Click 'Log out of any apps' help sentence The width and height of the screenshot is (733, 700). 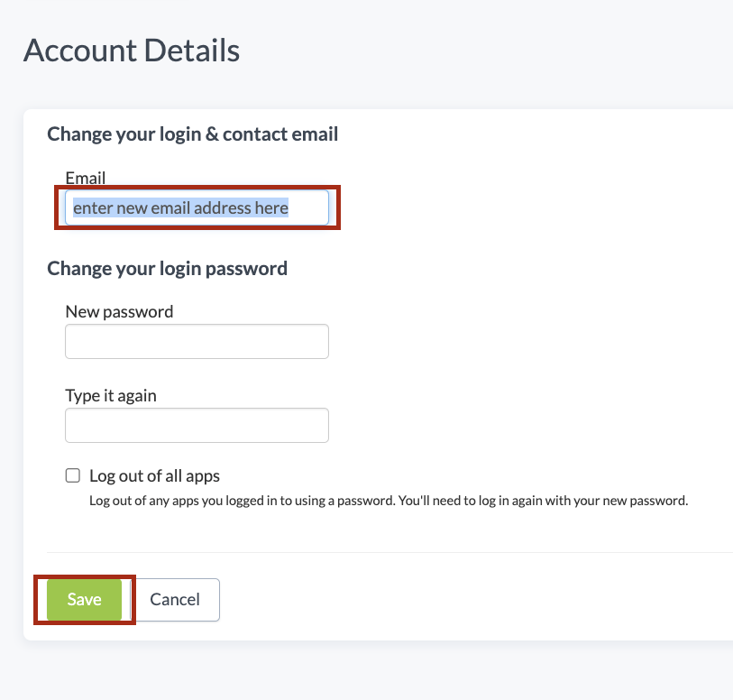click(240, 500)
